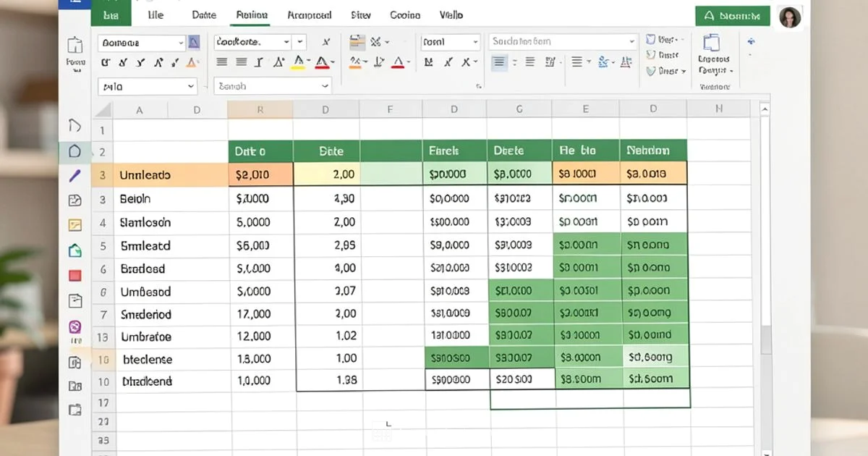Click the red square icon in the sidebar
The image size is (868, 456).
pos(75,275)
